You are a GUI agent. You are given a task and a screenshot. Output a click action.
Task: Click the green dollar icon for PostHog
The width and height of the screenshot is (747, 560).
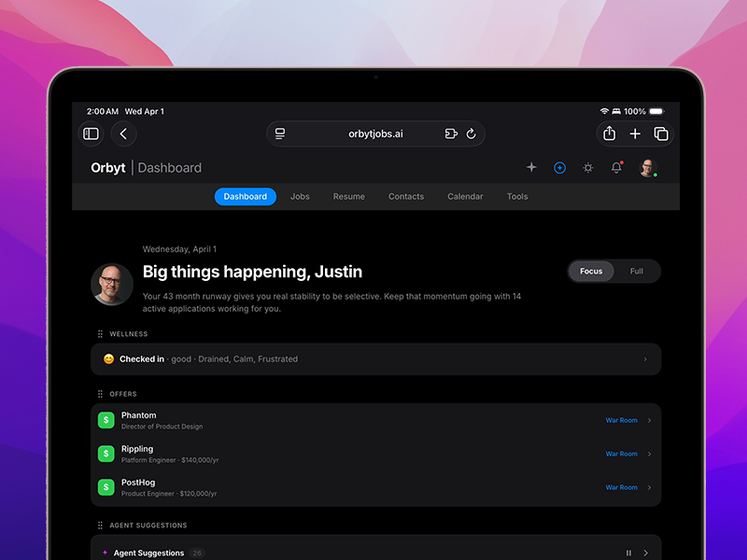click(x=106, y=487)
